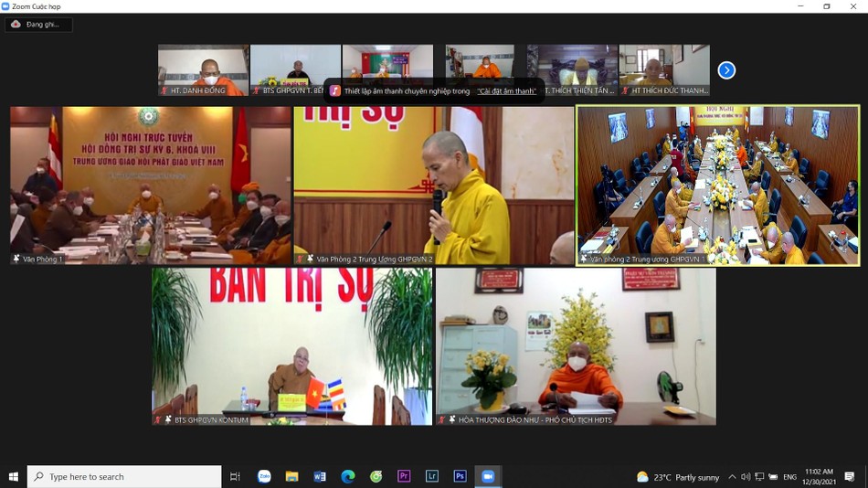The height and width of the screenshot is (488, 868).
Task: Show next page of participant thumbnails
Action: click(726, 70)
